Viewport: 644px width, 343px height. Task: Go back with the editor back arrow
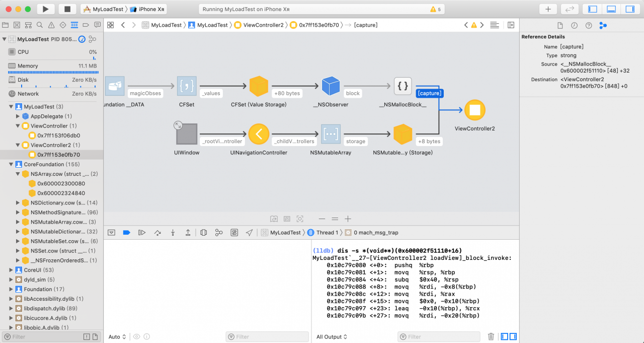(x=123, y=25)
